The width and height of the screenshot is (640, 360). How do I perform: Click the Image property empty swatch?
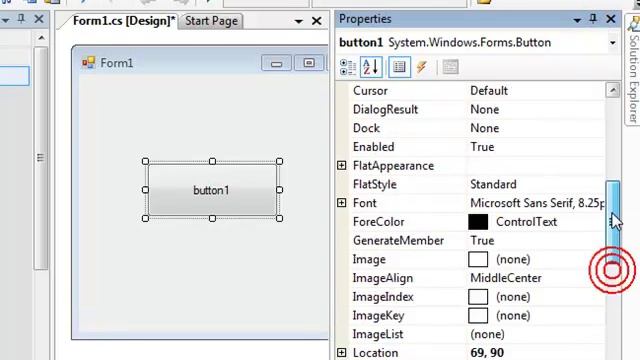[478, 259]
